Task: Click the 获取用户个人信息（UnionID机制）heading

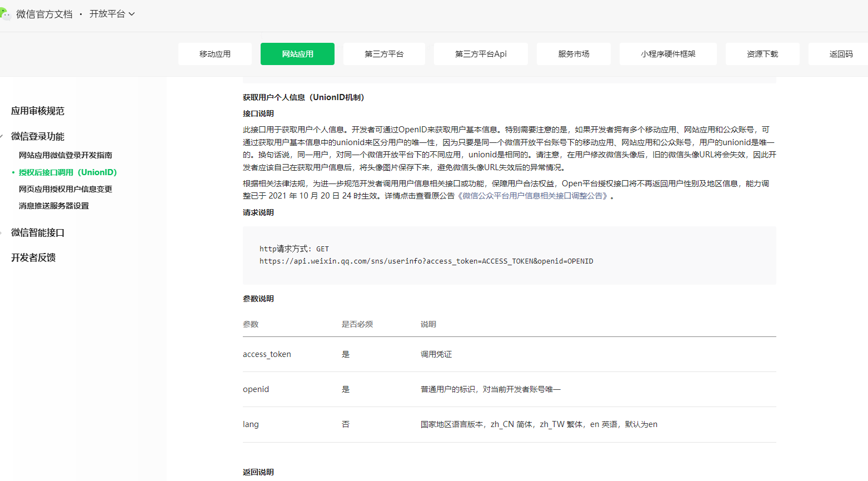Action: coord(303,97)
